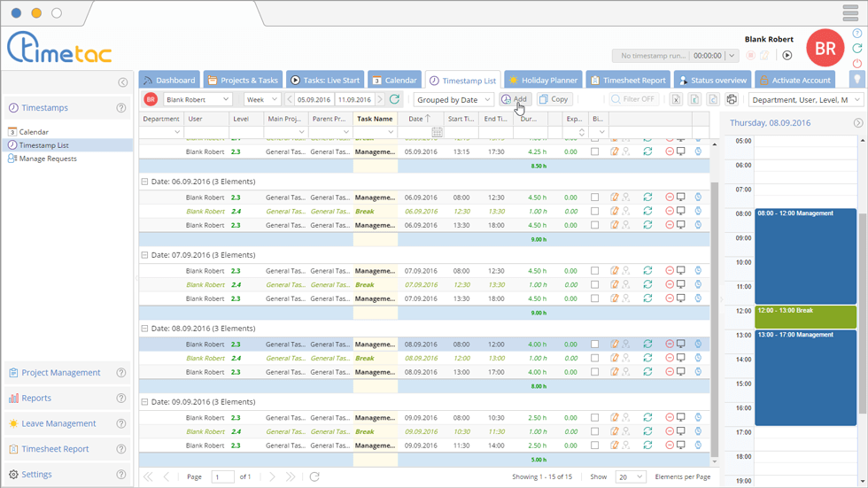Screen dimensions: 868x488
Task: Click the red delete icon in the 08.09.2016 Break row
Action: pos(670,359)
